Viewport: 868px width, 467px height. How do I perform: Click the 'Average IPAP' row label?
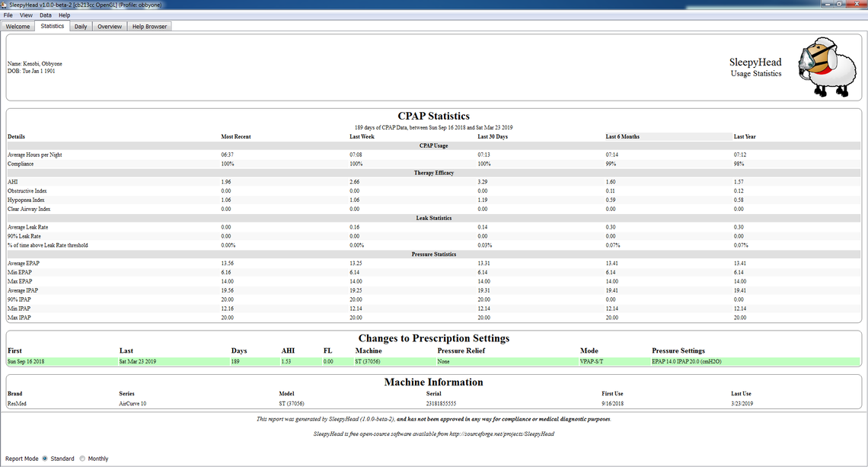pyautogui.click(x=23, y=291)
